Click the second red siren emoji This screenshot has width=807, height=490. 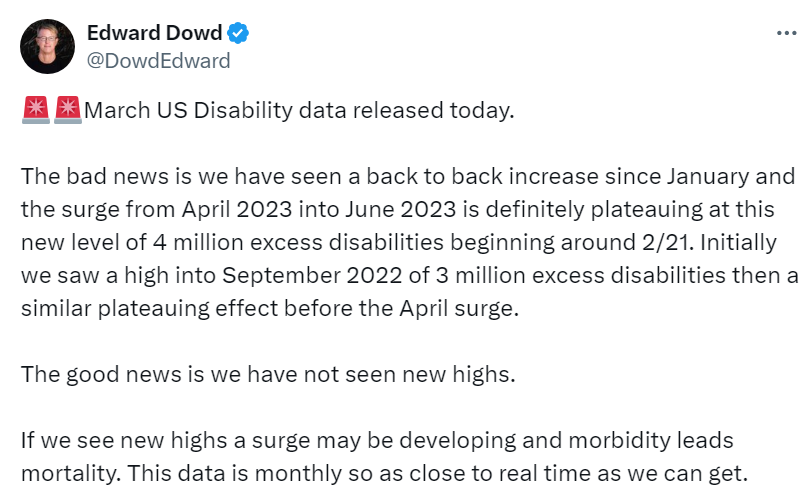[x=68, y=109]
